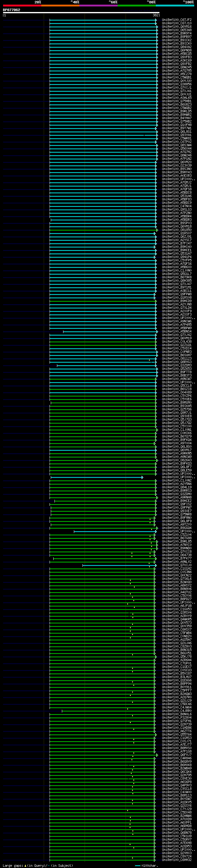Select hit label UniRef100_O23039
The width and height of the screenshot is (197, 868).
177,165
